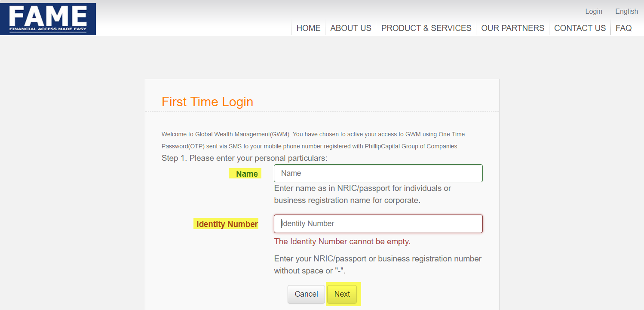
Task: Click the highlighted Name label
Action: pyautogui.click(x=247, y=174)
